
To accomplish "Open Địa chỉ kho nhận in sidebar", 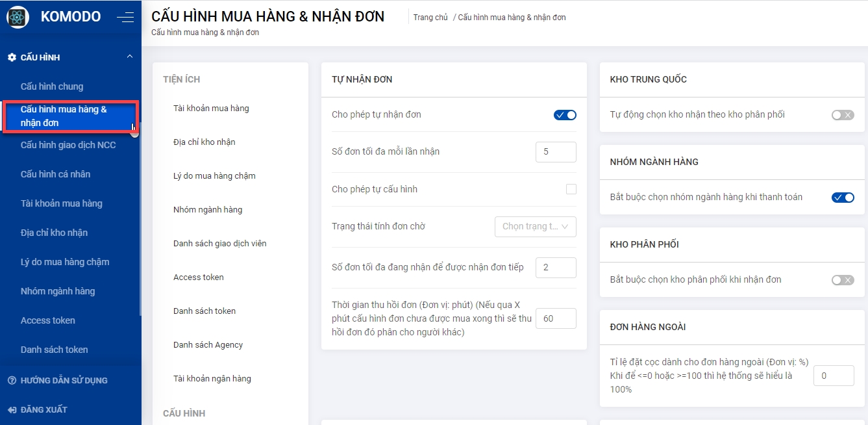I will (x=54, y=233).
